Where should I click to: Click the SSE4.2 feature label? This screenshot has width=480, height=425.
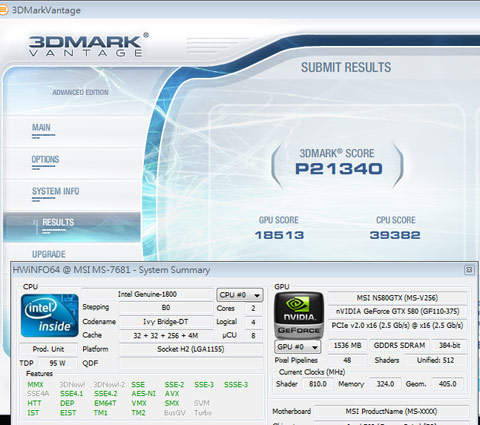point(106,394)
